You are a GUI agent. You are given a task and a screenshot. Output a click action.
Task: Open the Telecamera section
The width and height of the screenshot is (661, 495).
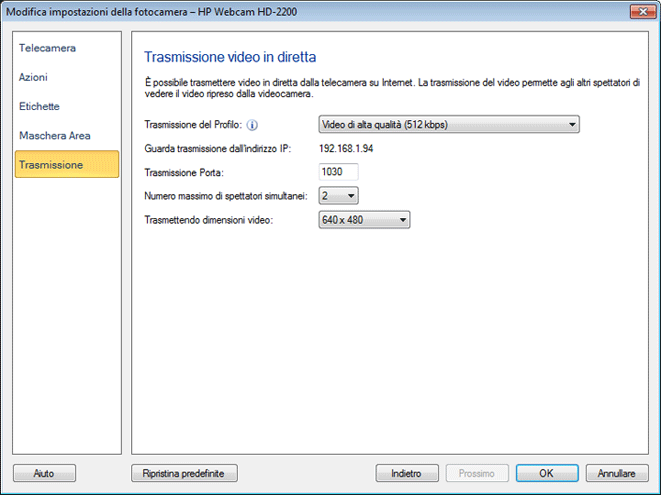48,48
